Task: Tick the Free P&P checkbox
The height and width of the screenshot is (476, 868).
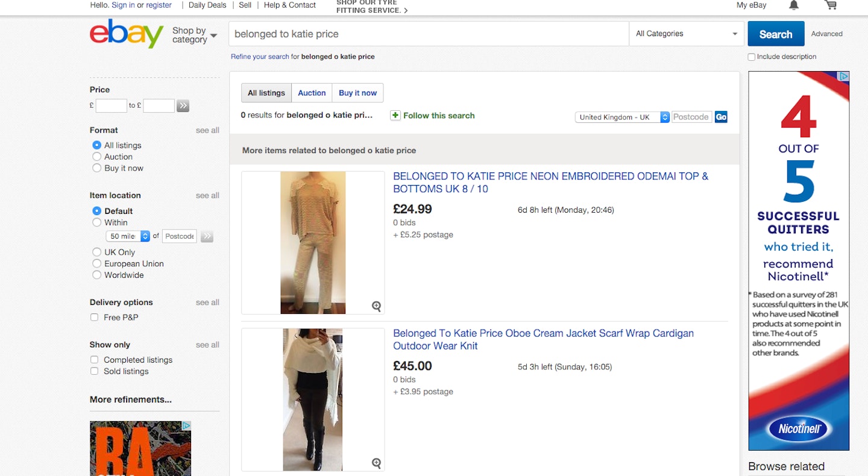Action: 94,317
